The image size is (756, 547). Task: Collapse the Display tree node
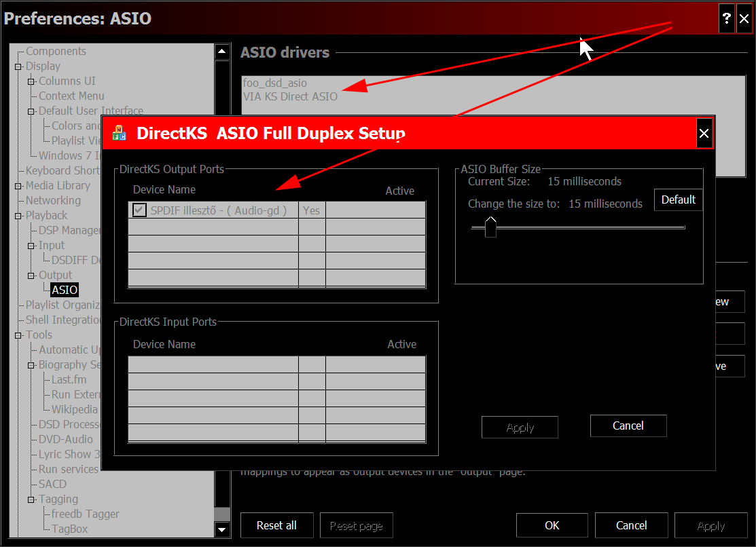click(x=18, y=67)
